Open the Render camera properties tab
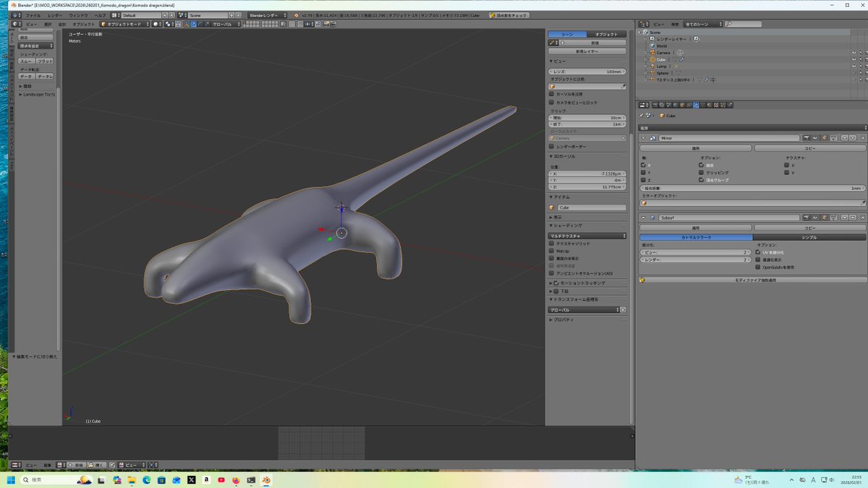 point(655,105)
